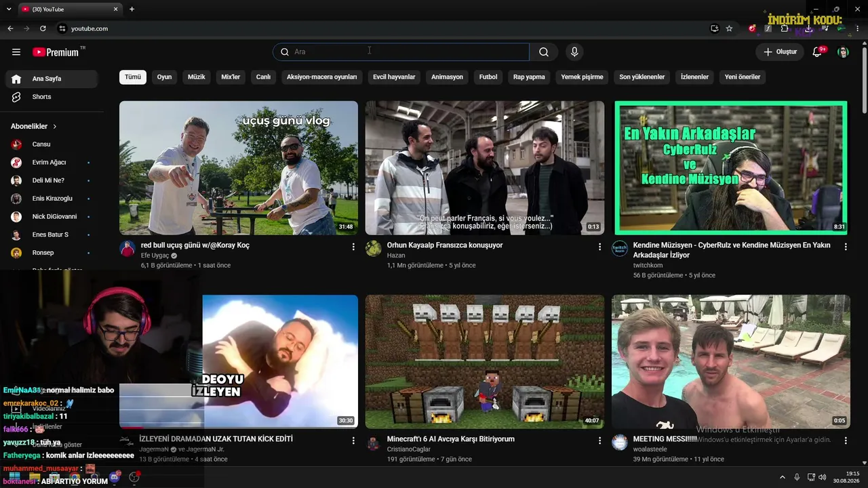Open taskbar microphone status icon
Image resolution: width=868 pixels, height=488 pixels.
(797, 477)
